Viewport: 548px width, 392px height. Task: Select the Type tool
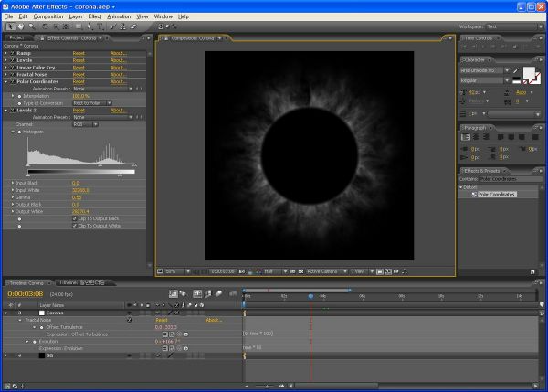[x=100, y=26]
